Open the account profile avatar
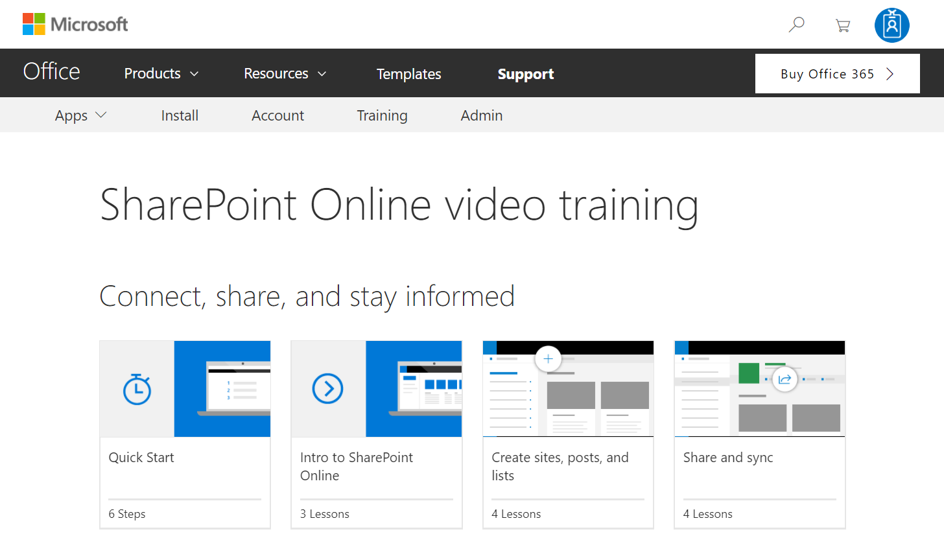944x560 pixels. (892, 25)
